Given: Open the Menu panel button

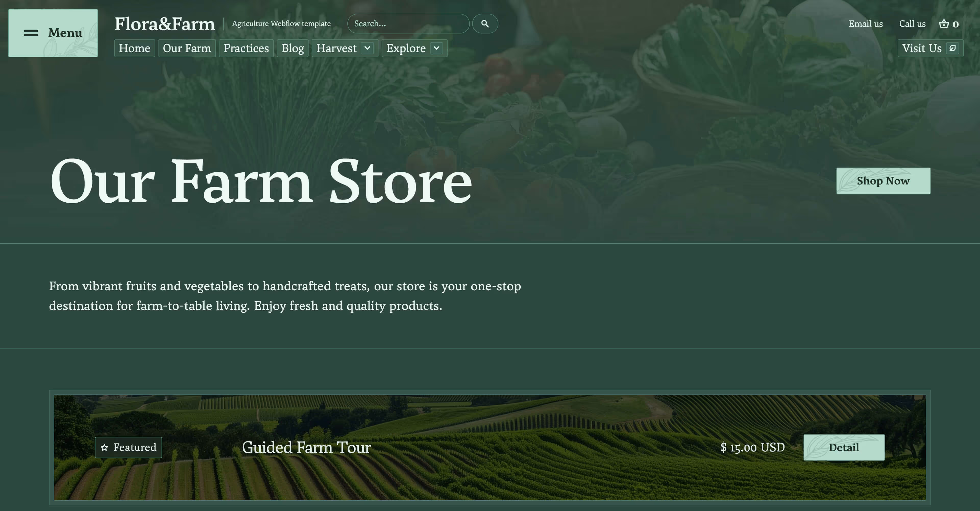Looking at the screenshot, I should pos(53,33).
